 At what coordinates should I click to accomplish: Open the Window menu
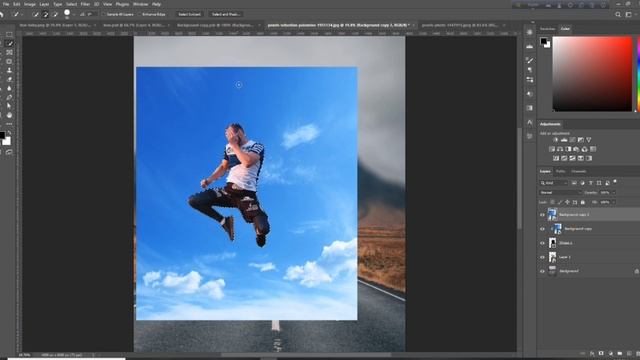(140, 4)
